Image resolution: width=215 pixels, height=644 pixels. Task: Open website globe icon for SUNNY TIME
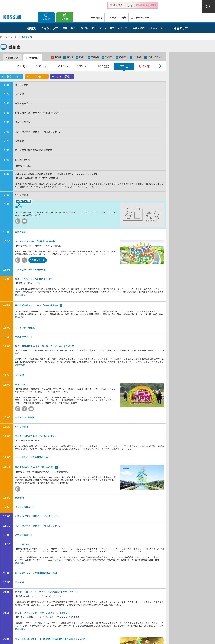pos(18,260)
